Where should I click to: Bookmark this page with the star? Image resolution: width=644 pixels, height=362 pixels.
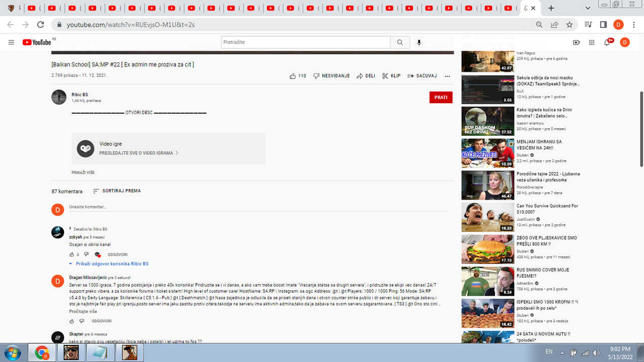[x=570, y=25]
